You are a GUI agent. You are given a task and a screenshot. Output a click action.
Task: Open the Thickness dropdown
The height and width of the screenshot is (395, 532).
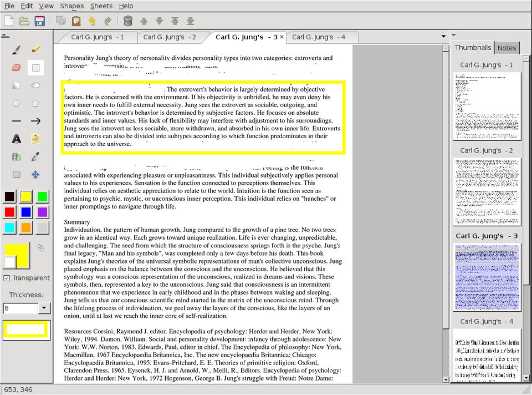[x=44, y=308]
